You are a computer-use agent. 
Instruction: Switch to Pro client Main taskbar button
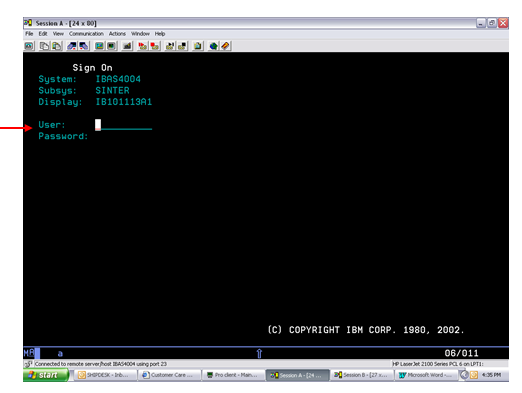coord(233,375)
